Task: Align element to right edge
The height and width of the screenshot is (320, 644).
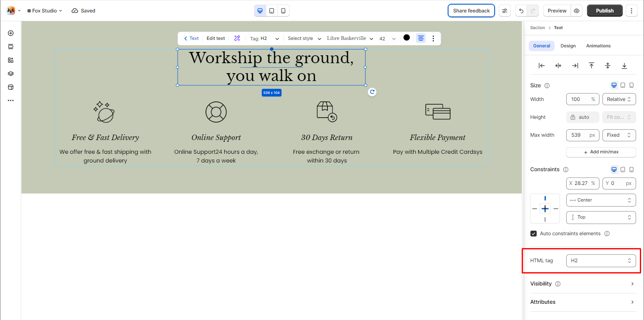Action: point(575,66)
